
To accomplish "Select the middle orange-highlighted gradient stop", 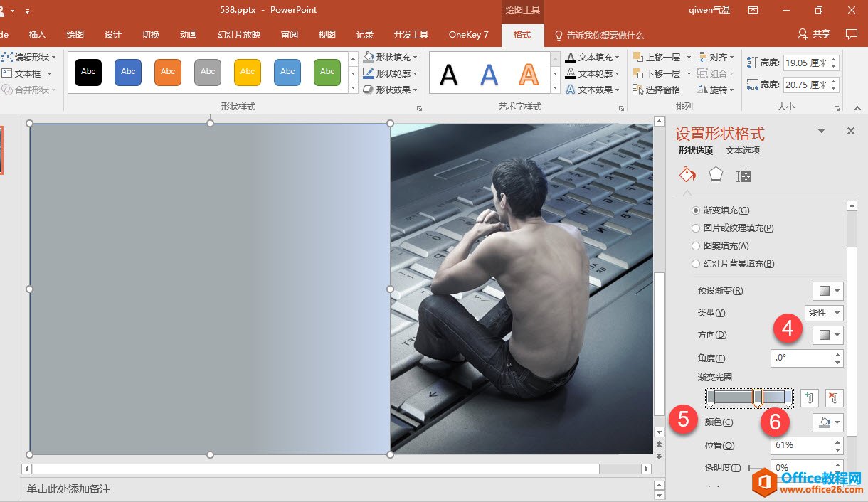I will point(757,397).
